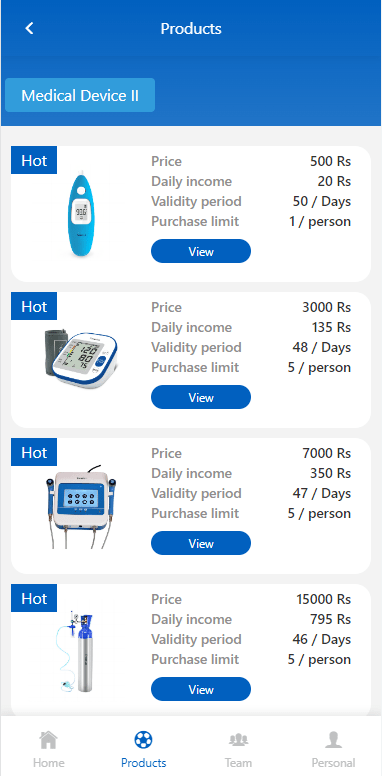Viewport: 382px width, 776px height.
Task: Open the therapy machine product image
Action: point(81,506)
